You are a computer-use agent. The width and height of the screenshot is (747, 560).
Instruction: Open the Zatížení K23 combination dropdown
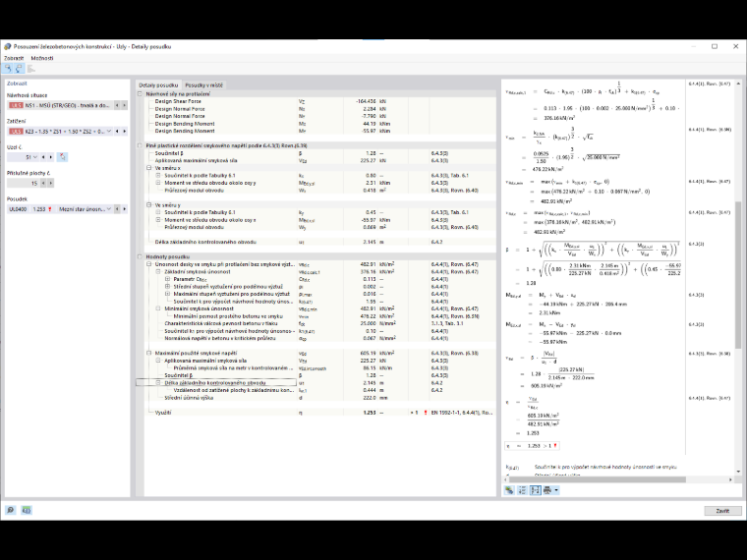pos(109,131)
